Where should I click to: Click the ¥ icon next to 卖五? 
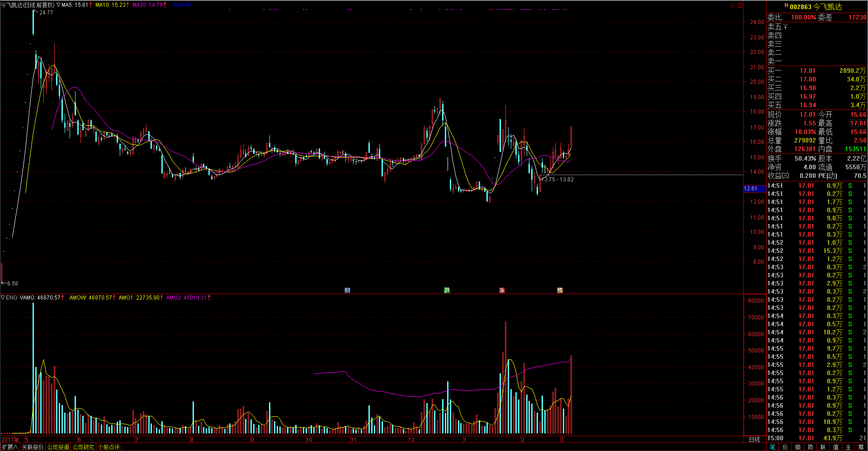[786, 27]
